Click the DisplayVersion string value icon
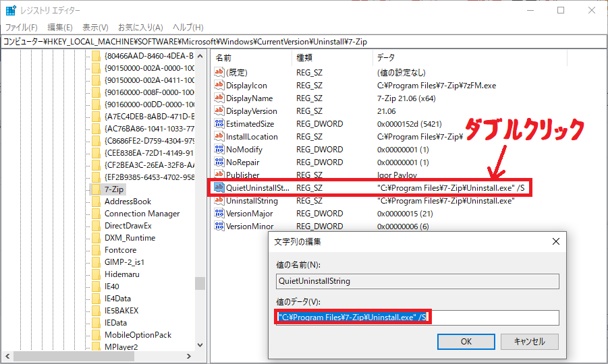Viewport: 608px width, 364px height. click(x=219, y=111)
